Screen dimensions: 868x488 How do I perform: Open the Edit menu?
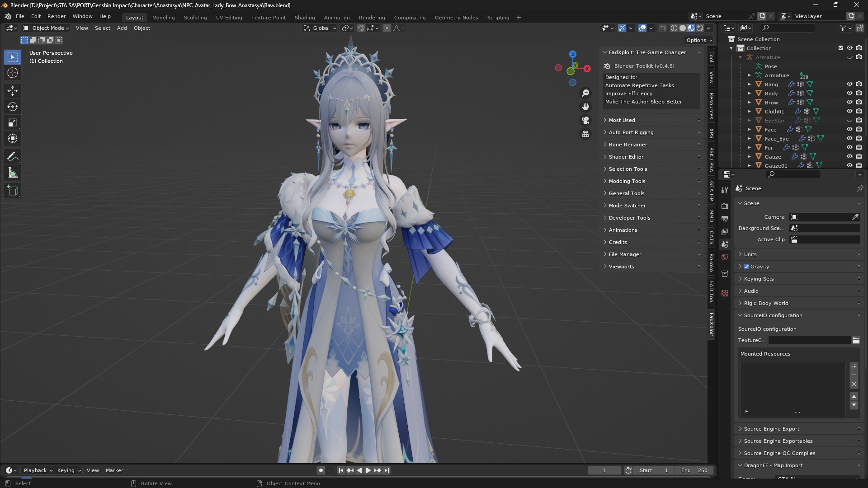point(36,16)
